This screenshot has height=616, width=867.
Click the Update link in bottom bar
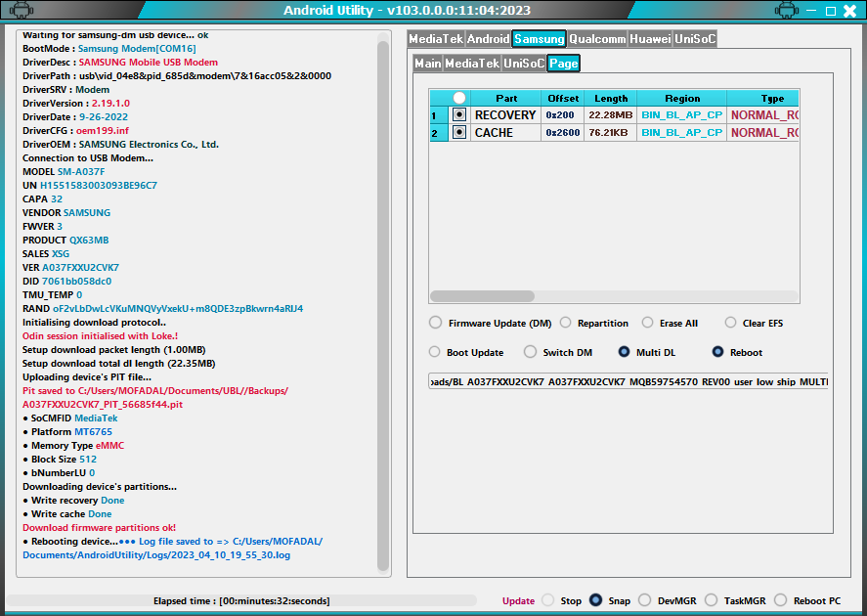[x=518, y=601]
